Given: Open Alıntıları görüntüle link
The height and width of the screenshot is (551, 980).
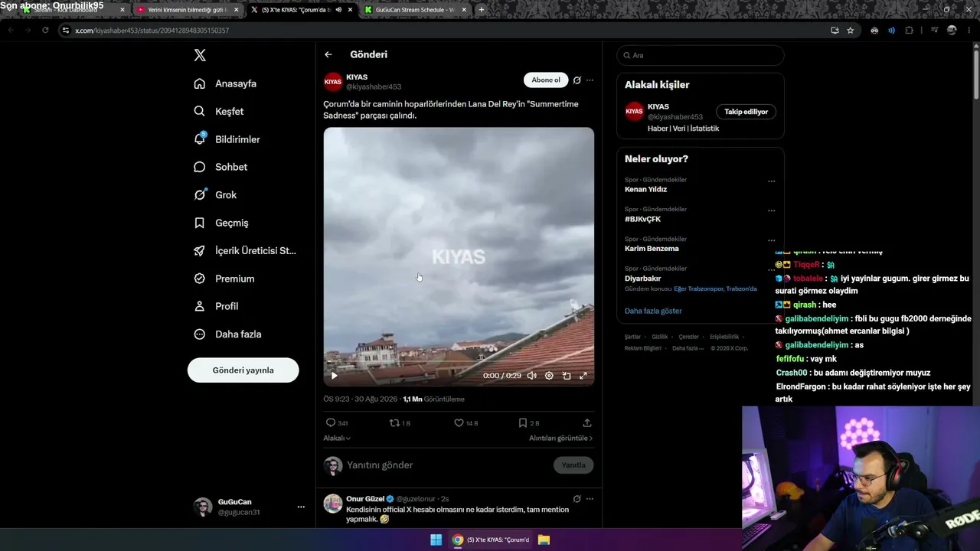Looking at the screenshot, I should tap(561, 438).
